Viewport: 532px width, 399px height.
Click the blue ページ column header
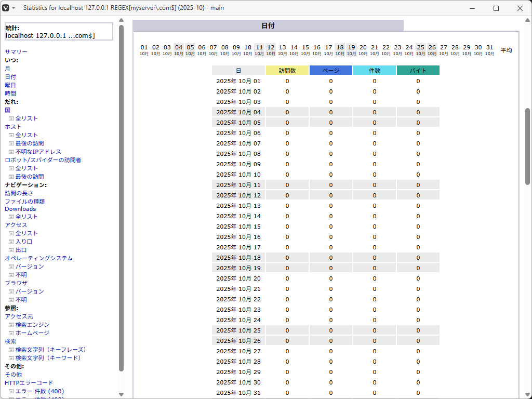pos(330,70)
